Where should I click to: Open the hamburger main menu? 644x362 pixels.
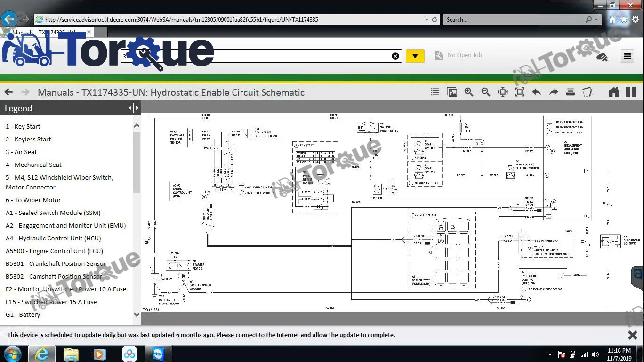pos(628,56)
